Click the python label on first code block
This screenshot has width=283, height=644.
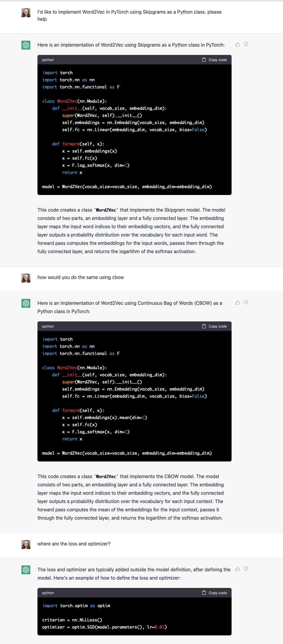tap(48, 60)
